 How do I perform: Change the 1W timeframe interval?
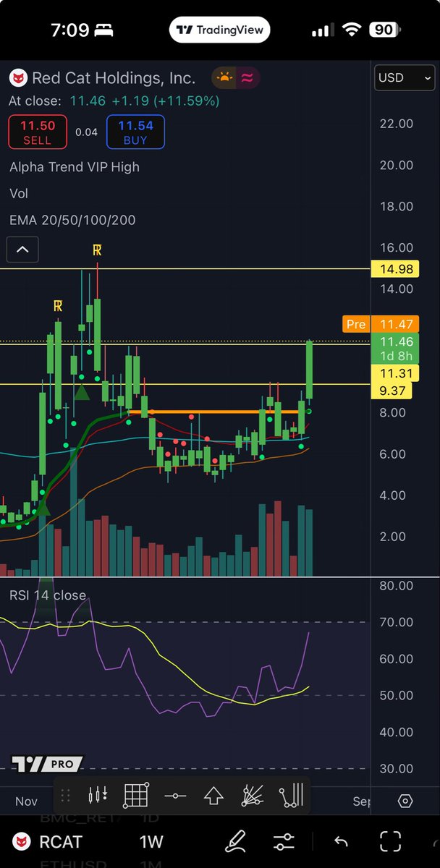coord(151,842)
